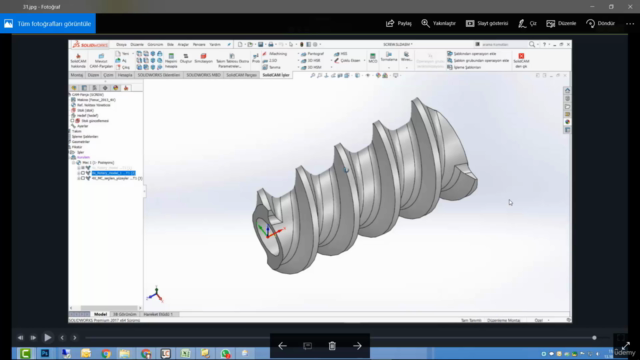Viewport: 640px width, 360px height.
Task: Click the Aç button in ribbon
Action: click(121, 60)
